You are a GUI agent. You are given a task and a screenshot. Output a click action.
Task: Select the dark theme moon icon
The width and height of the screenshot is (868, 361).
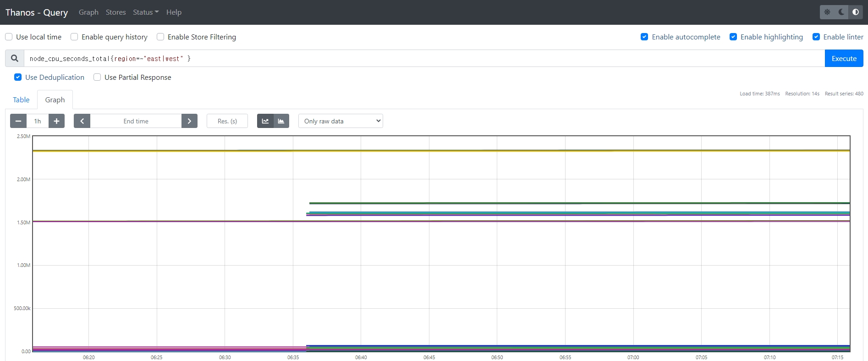pyautogui.click(x=841, y=12)
